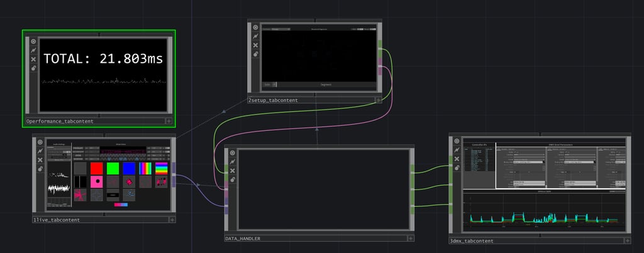
Task: Click the lock flag on 3dmx_tabcontent node
Action: click(x=457, y=168)
